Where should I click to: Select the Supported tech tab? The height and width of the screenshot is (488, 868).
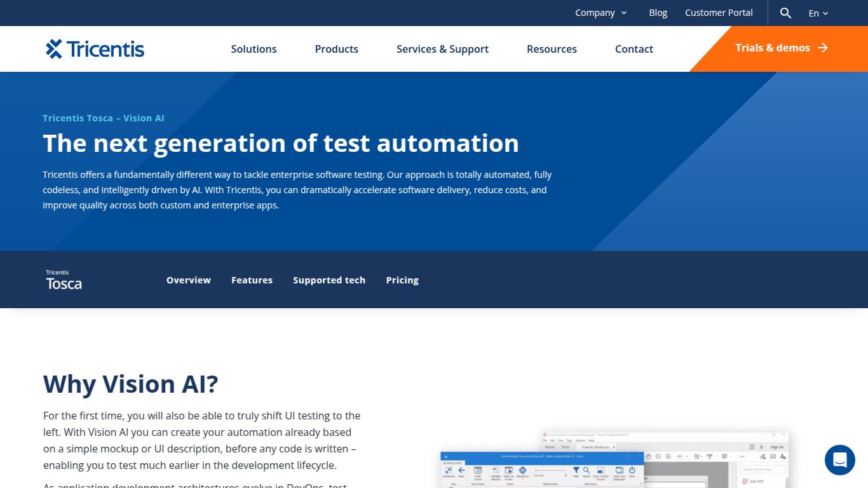pyautogui.click(x=329, y=280)
